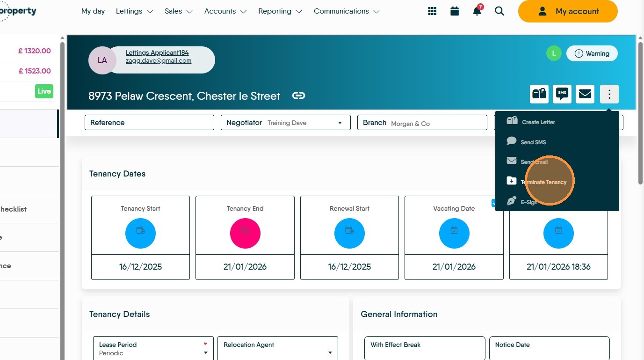
Task: Expand the Sales menu
Action: [x=178, y=11]
